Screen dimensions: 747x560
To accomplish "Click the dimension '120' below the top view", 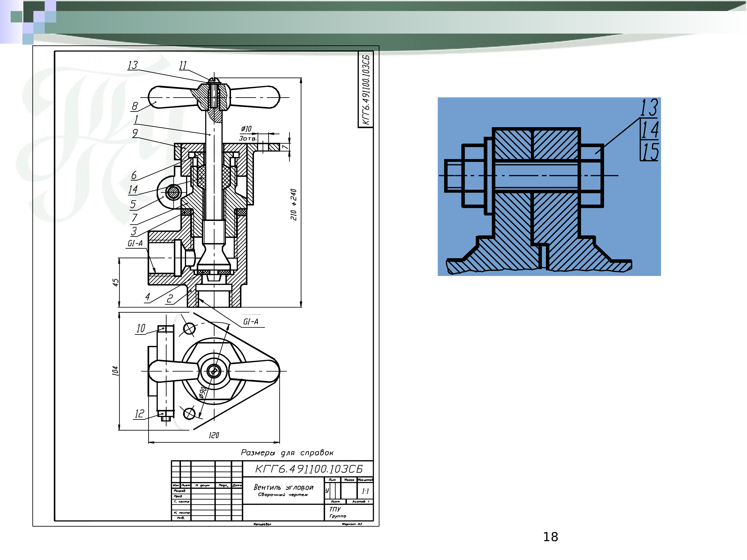I will click(214, 435).
